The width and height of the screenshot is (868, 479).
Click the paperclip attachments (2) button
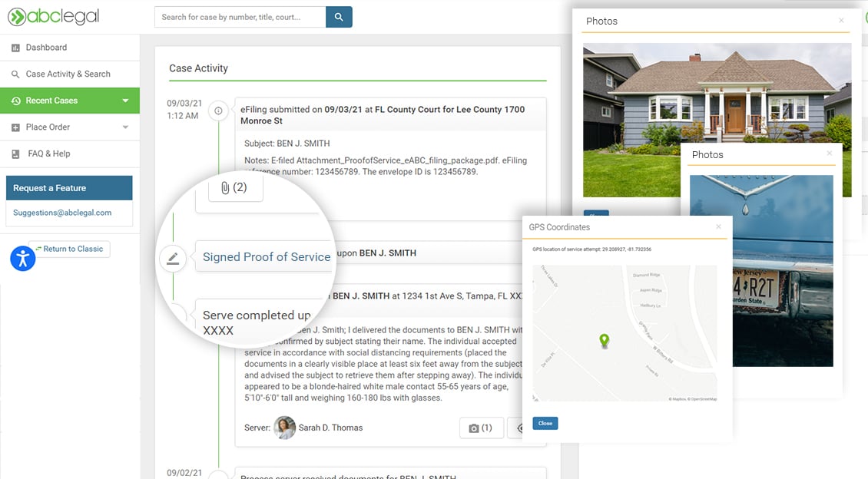point(234,187)
